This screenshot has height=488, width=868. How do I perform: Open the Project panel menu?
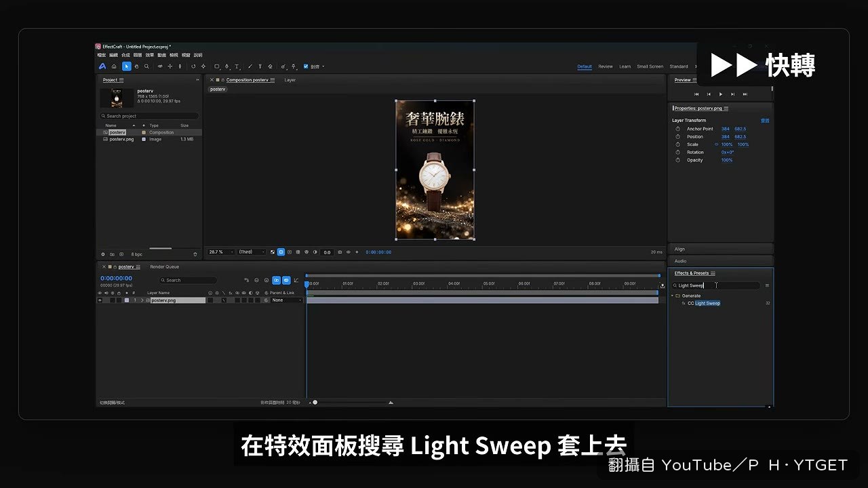pos(121,80)
